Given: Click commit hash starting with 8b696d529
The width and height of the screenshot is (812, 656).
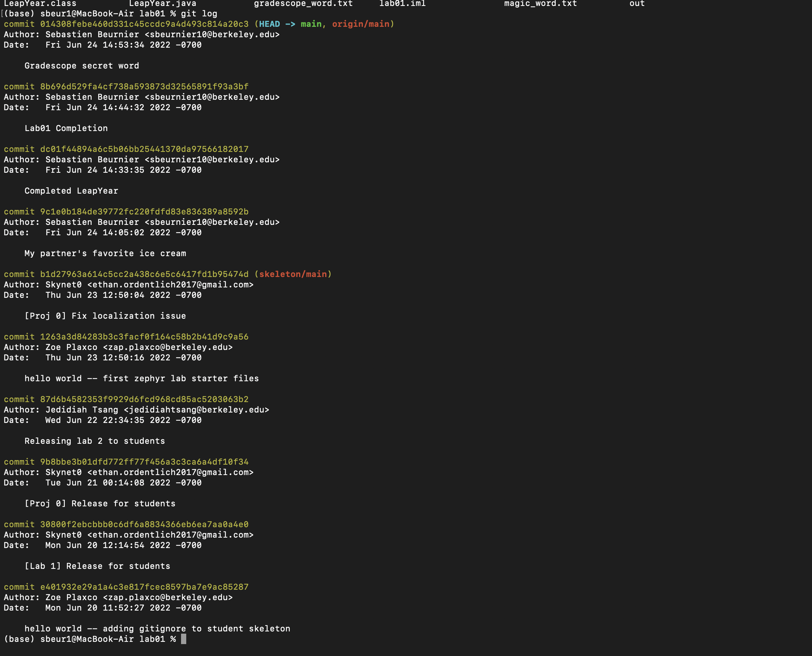Looking at the screenshot, I should (x=144, y=86).
